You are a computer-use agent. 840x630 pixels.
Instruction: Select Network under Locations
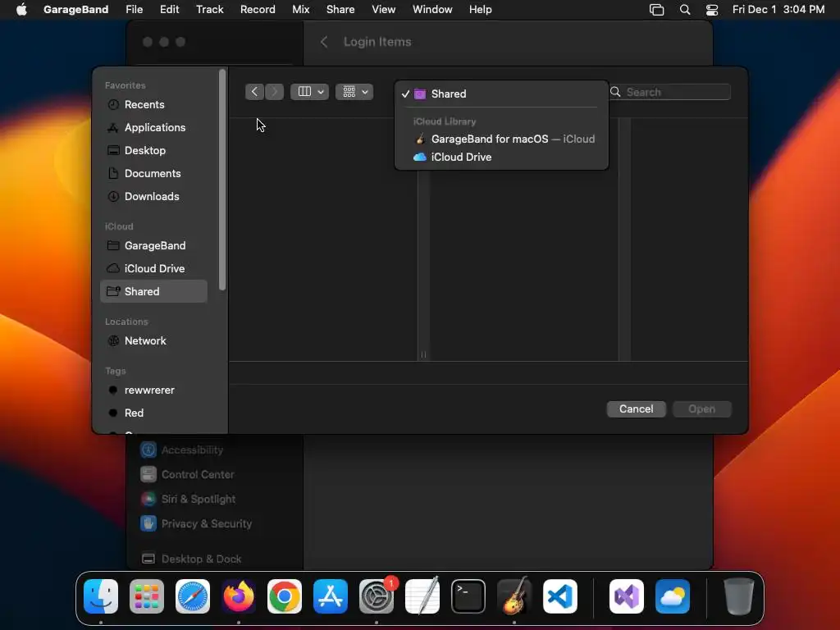tap(153, 340)
